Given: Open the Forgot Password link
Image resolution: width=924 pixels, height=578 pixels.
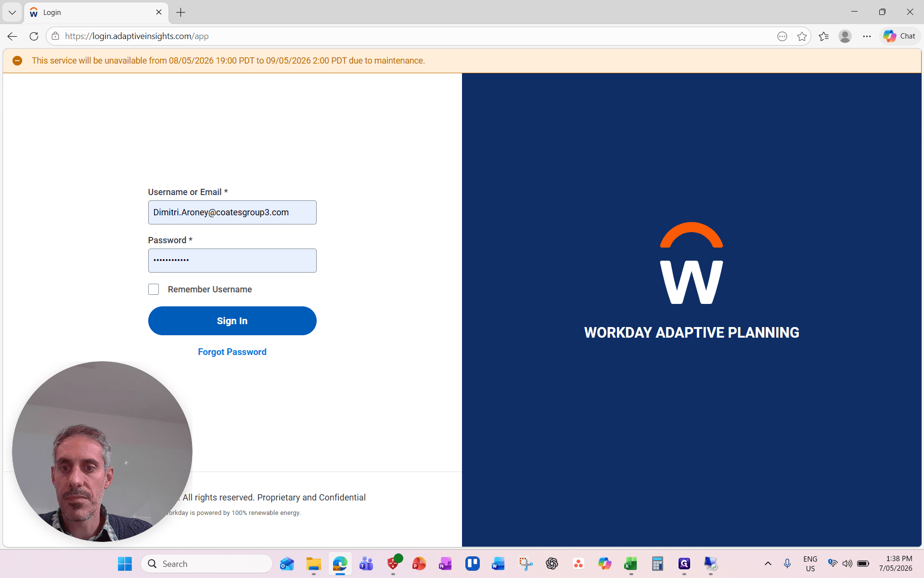Looking at the screenshot, I should pos(232,352).
